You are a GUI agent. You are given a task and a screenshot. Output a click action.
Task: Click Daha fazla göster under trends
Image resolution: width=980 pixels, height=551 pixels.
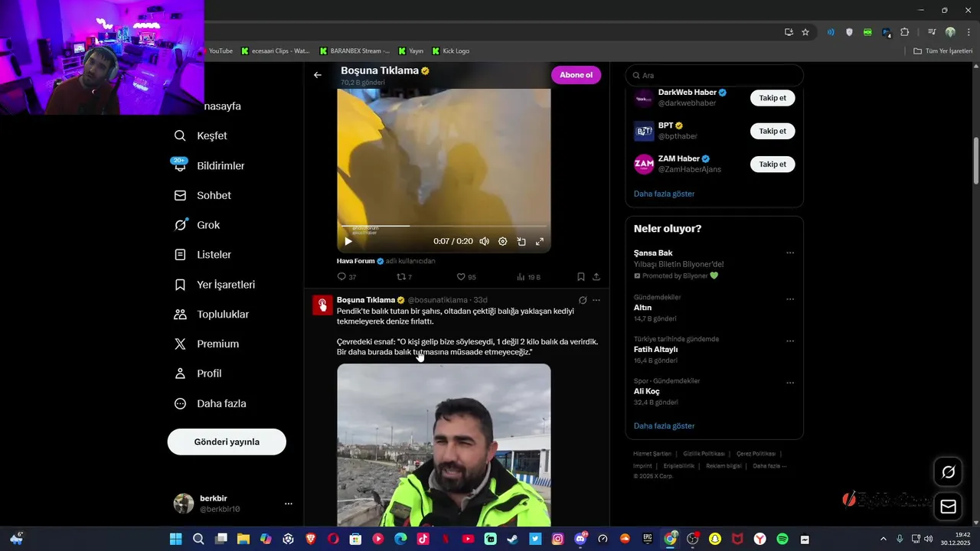point(664,425)
